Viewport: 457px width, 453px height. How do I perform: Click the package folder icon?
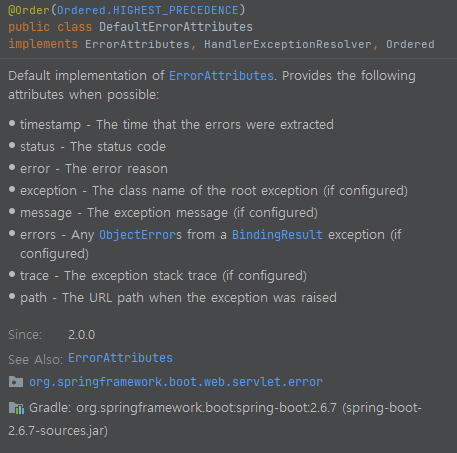pyautogui.click(x=16, y=382)
